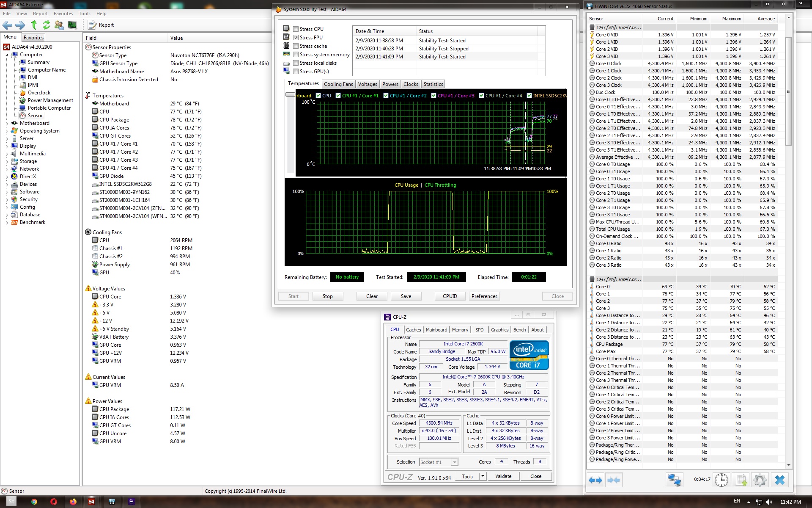Click HWiNFO remote network computers icon
This screenshot has height=508, width=812.
[674, 480]
